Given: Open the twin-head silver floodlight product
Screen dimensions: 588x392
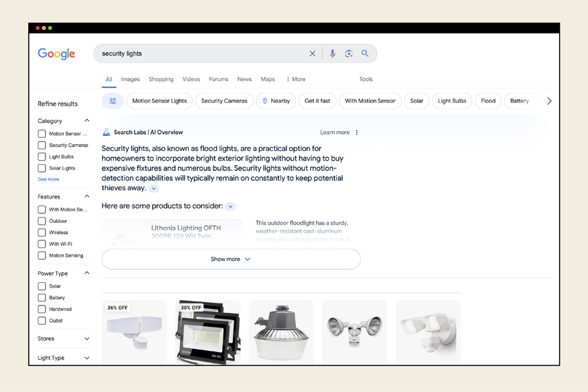Looking at the screenshot, I should (354, 332).
